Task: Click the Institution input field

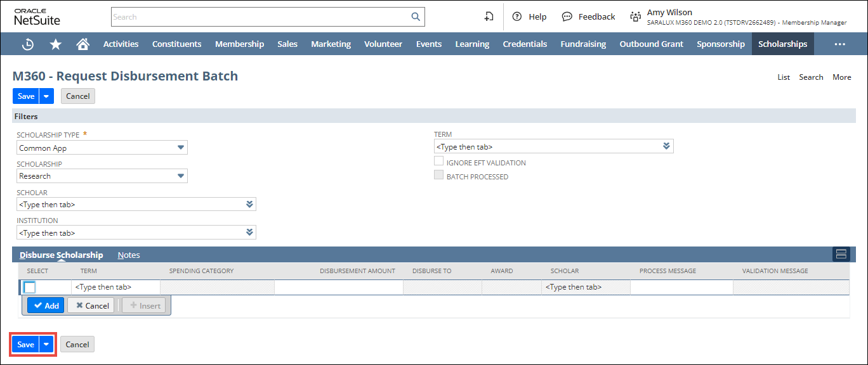Action: pos(130,233)
